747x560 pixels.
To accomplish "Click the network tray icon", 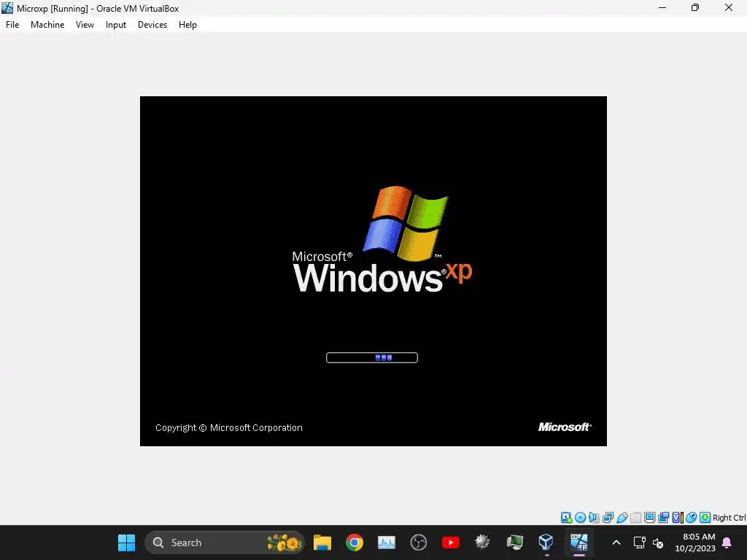I will [639, 542].
